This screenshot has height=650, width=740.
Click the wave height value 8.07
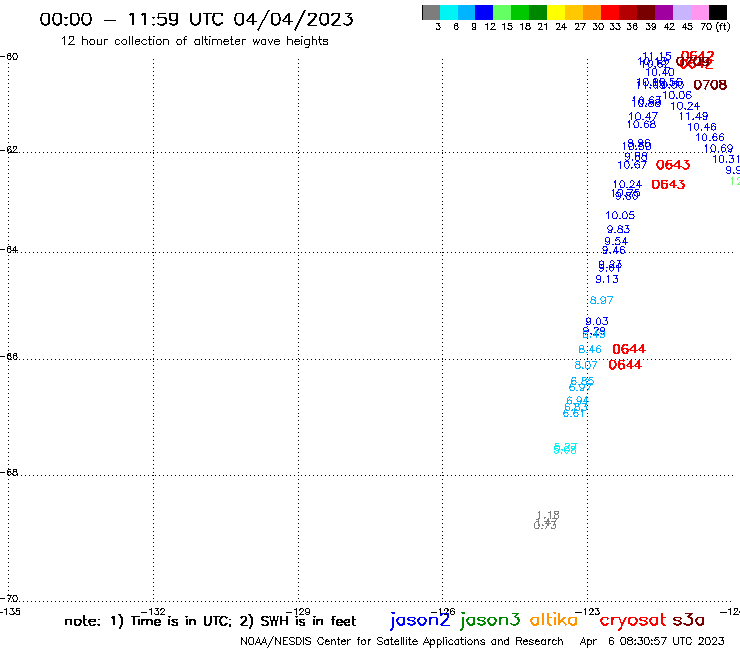point(586,365)
